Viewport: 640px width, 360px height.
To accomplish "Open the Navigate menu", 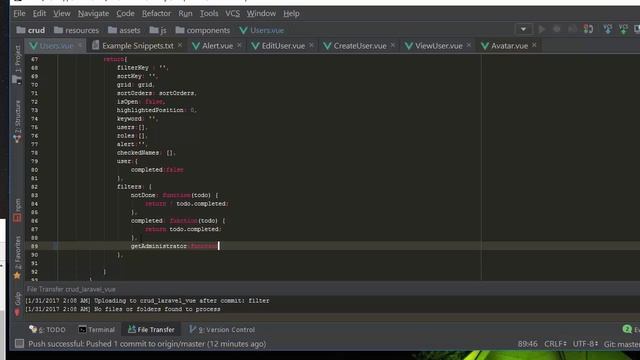I will (x=93, y=13).
